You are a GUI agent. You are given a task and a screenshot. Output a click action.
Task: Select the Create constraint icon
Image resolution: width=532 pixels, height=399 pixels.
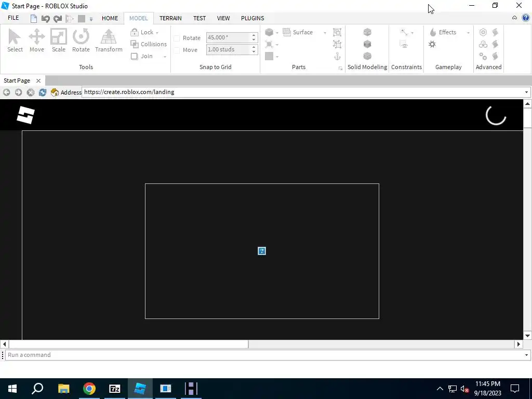click(404, 32)
